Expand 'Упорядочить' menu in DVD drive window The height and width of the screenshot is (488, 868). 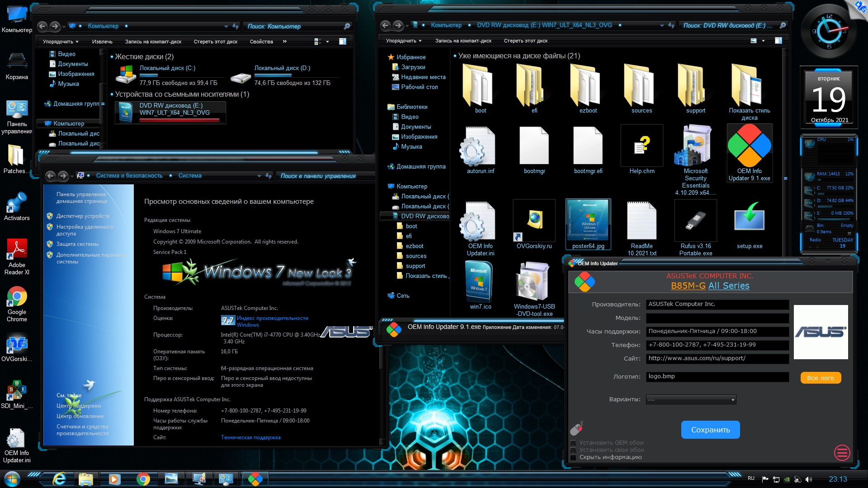coord(403,41)
